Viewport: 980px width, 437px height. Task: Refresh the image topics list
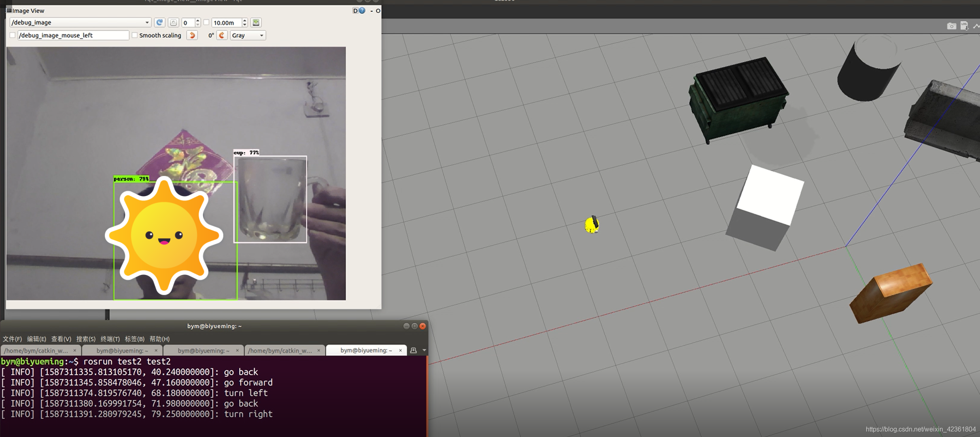159,23
